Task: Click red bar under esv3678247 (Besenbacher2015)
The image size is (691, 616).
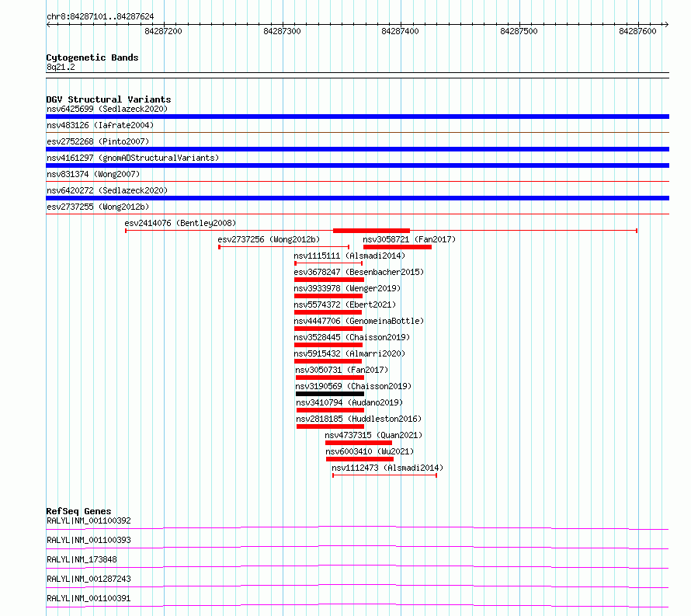Action: click(x=328, y=280)
